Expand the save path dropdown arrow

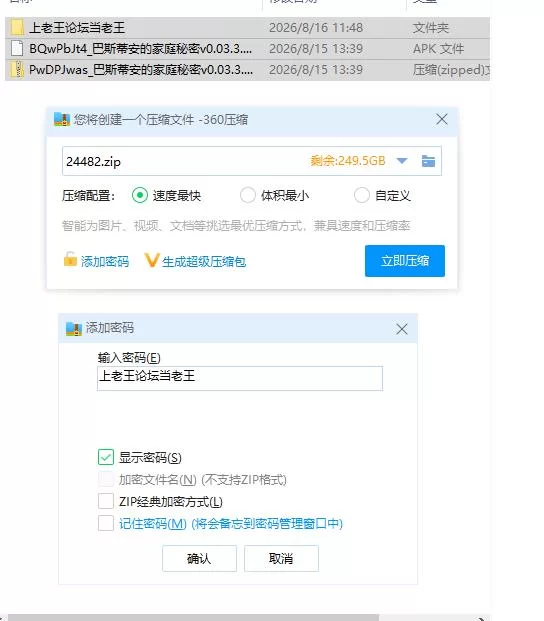tap(402, 161)
